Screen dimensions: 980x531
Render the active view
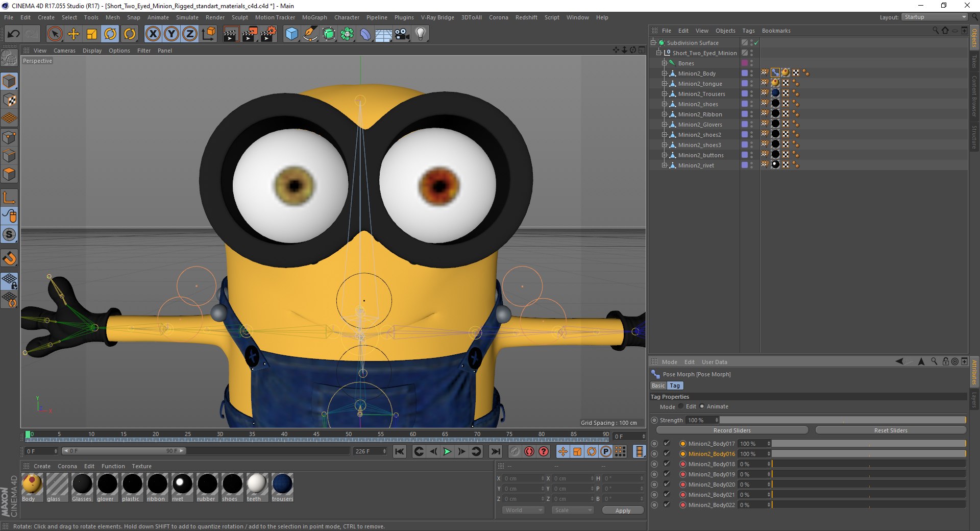coord(231,34)
